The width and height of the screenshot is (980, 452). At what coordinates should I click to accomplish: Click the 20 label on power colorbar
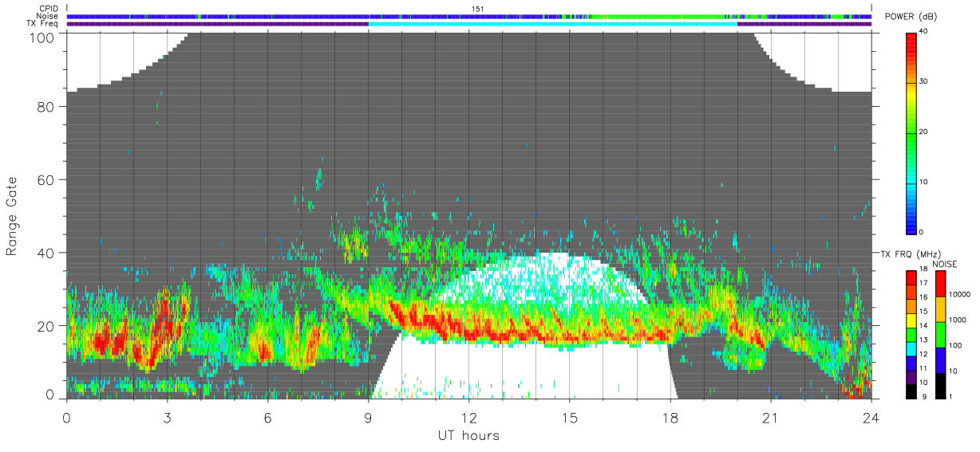pos(924,132)
